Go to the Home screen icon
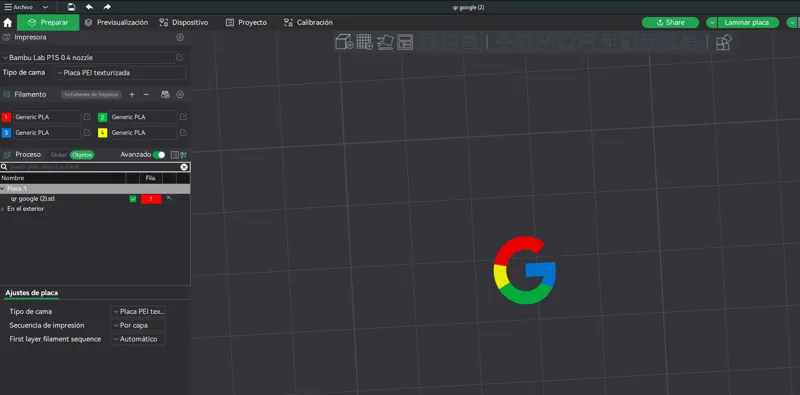Screen dimensions: 800x395 pyautogui.click(x=8, y=22)
